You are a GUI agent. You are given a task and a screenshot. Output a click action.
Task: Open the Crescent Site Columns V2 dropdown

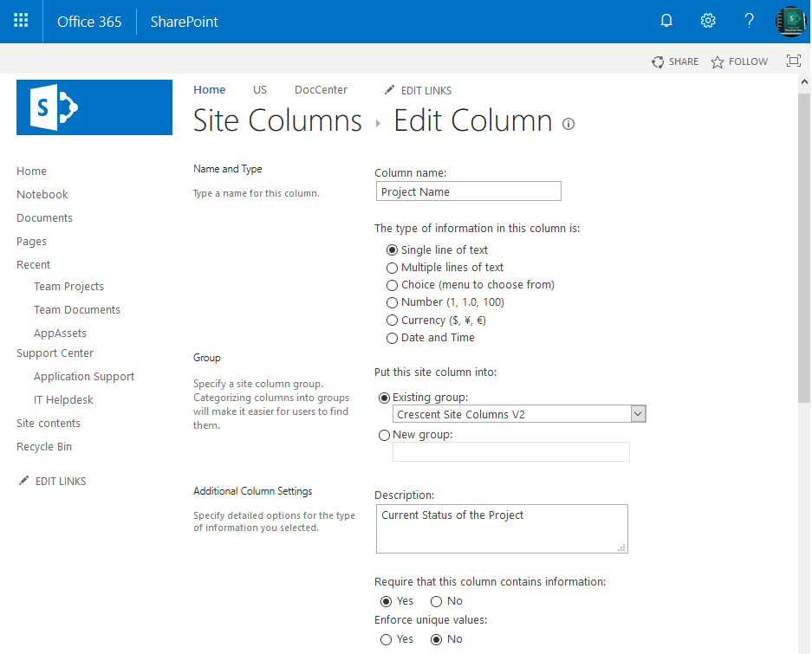[639, 413]
